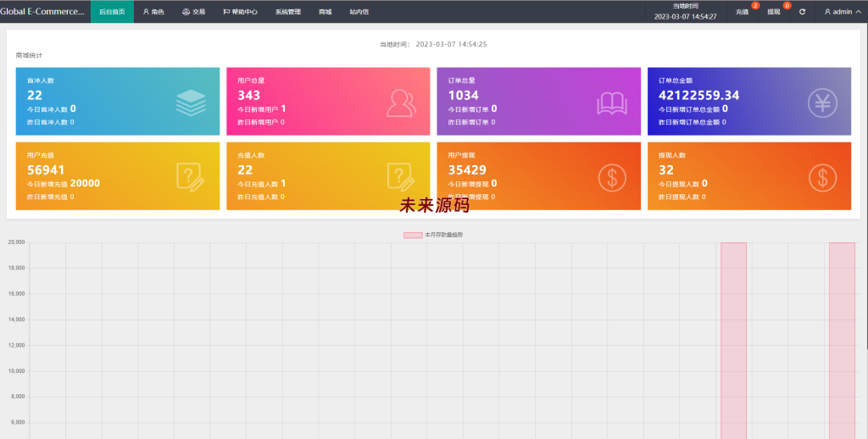This screenshot has width=868, height=439.
Task: Click the users icon on 用户总量 card
Action: coord(401,103)
